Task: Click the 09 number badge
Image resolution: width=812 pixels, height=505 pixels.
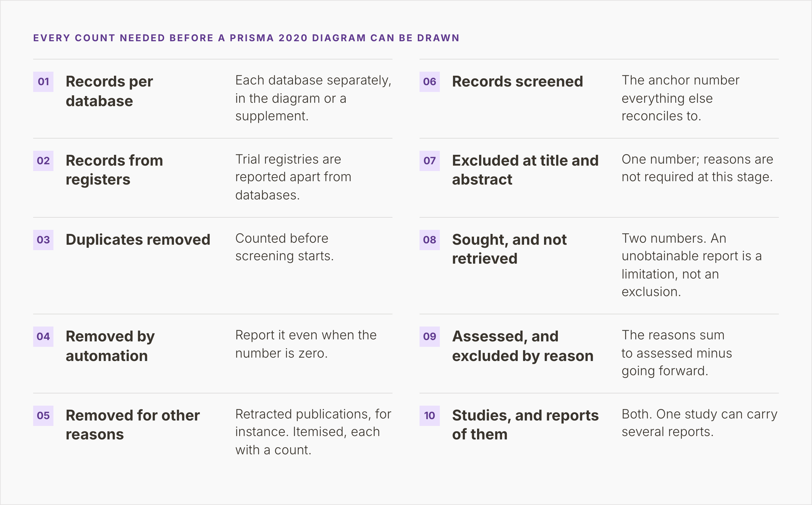Action: [430, 336]
